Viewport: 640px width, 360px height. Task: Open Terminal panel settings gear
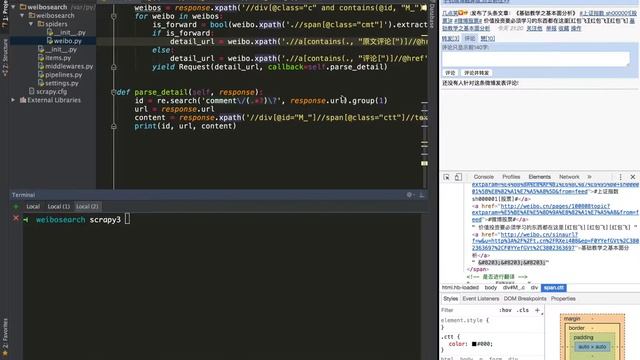coord(409,195)
